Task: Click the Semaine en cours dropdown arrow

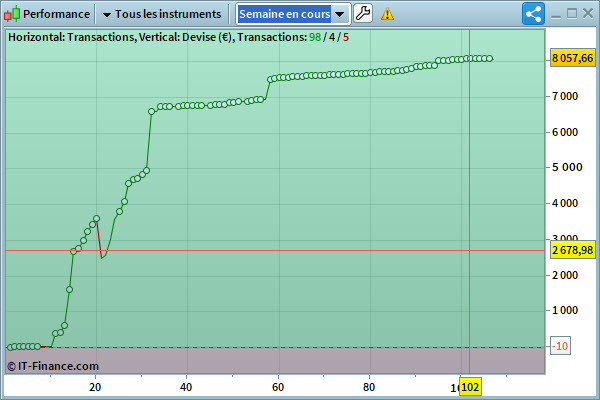Action: click(x=339, y=15)
